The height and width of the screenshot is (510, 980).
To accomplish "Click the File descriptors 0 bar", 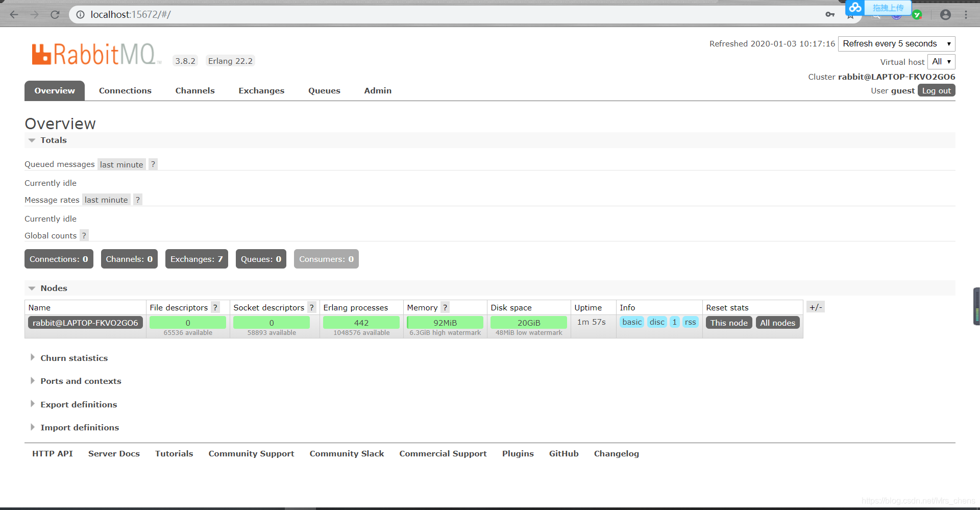I will pos(188,323).
